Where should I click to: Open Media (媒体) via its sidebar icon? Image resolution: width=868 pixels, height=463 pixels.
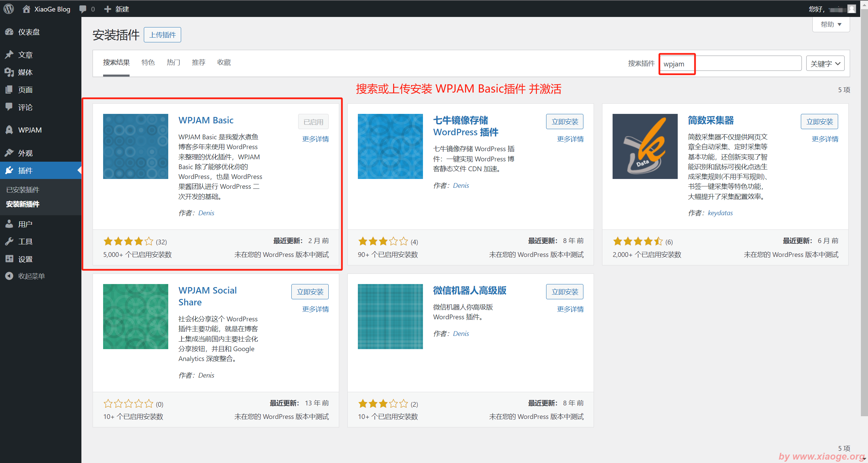9,72
